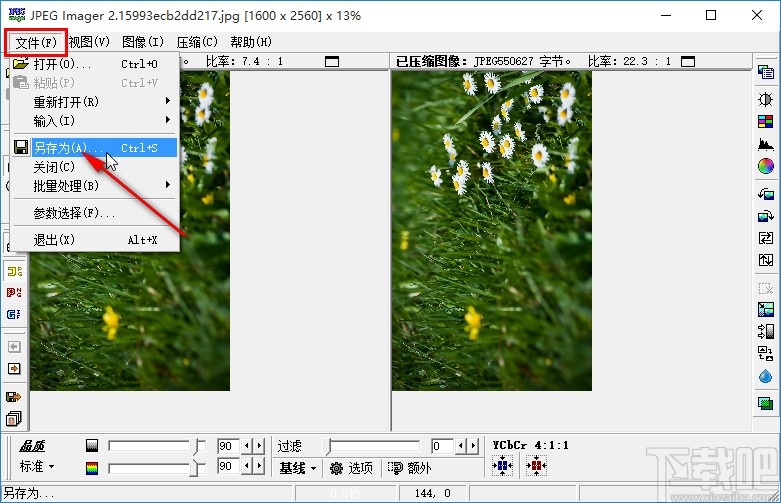
Task: Open the 帮助(H) menu
Action: point(251,42)
